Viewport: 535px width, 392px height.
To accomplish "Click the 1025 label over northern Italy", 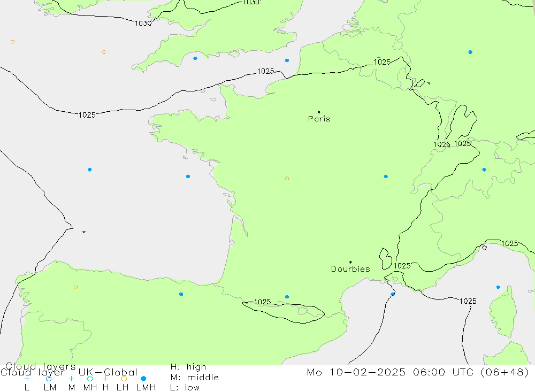I will pyautogui.click(x=509, y=243).
